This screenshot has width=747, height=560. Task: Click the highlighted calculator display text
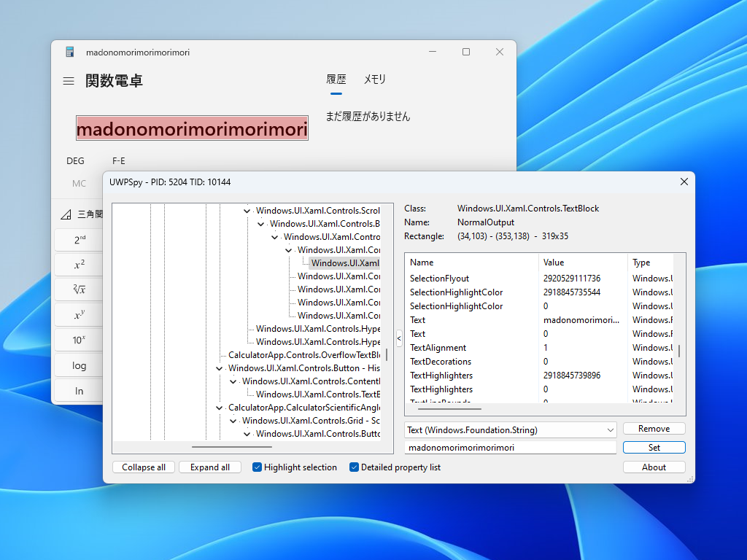click(x=192, y=128)
